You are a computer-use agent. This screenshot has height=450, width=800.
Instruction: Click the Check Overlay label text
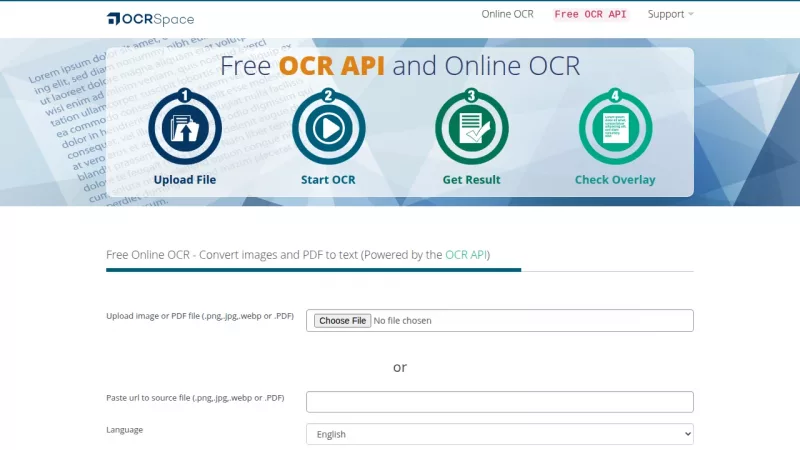[x=615, y=180]
